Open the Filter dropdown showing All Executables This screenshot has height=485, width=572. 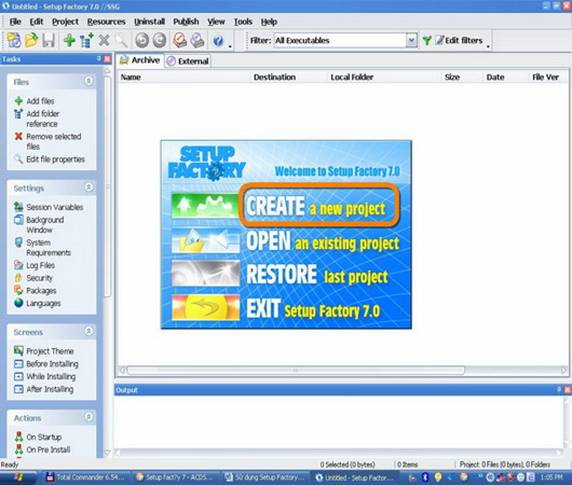pos(411,40)
